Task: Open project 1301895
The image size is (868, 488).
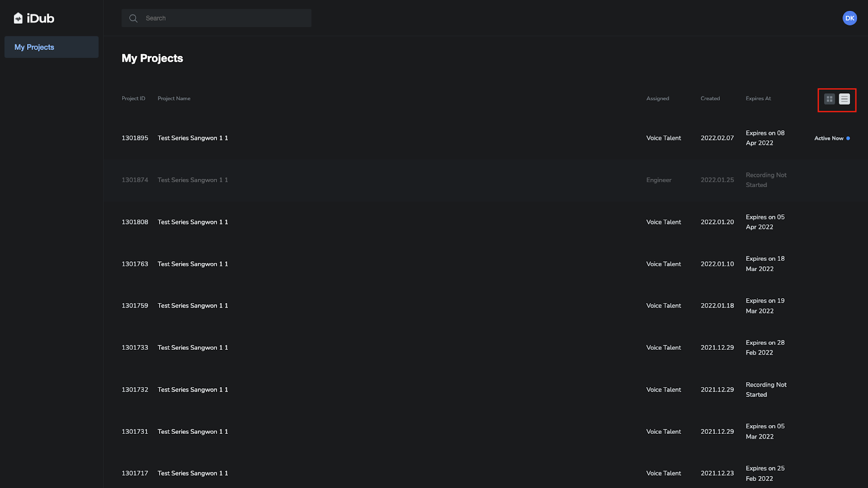Action: pyautogui.click(x=486, y=138)
